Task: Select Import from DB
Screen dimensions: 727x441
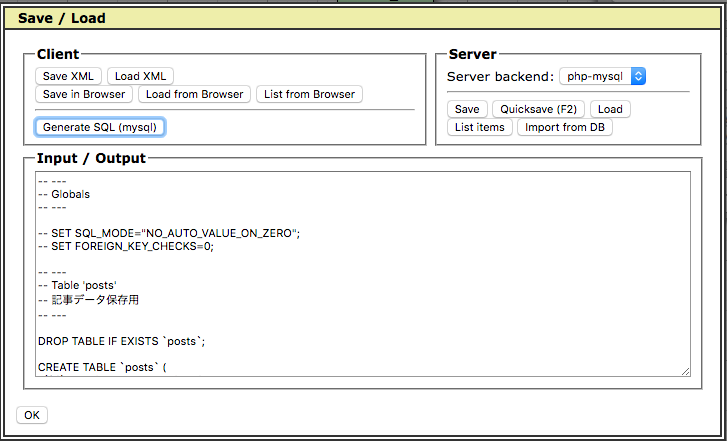Action: point(564,127)
